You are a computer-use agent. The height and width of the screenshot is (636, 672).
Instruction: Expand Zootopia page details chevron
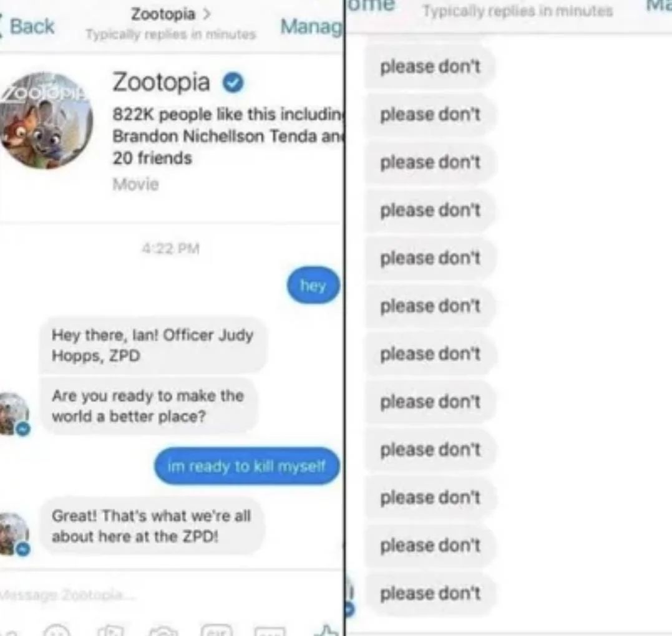pos(207,14)
